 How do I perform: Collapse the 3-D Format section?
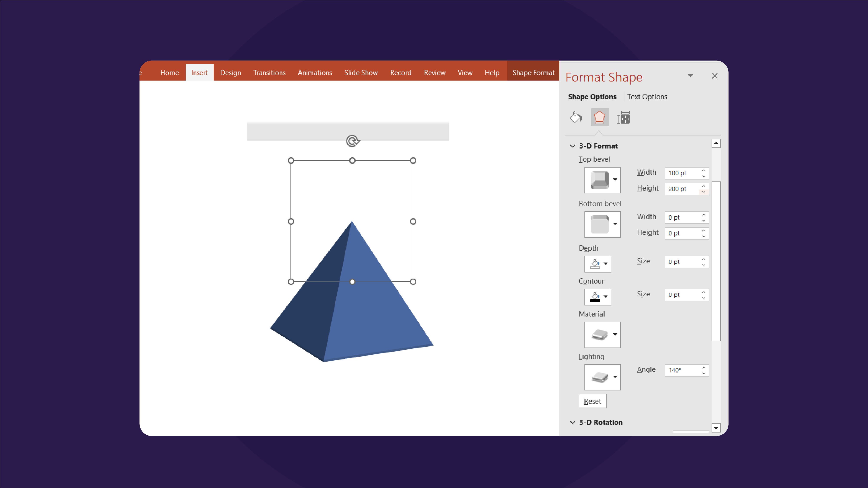(572, 145)
